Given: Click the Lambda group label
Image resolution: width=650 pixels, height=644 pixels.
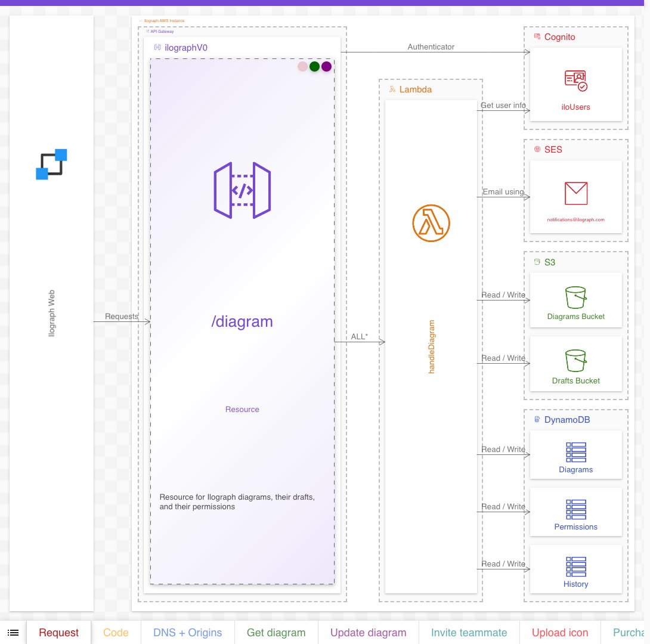Looking at the screenshot, I should pyautogui.click(x=416, y=89).
